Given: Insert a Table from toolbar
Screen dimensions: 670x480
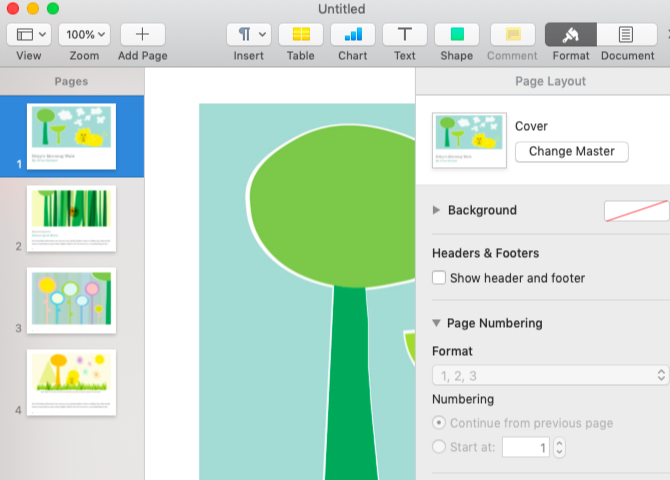Looking at the screenshot, I should click(300, 34).
